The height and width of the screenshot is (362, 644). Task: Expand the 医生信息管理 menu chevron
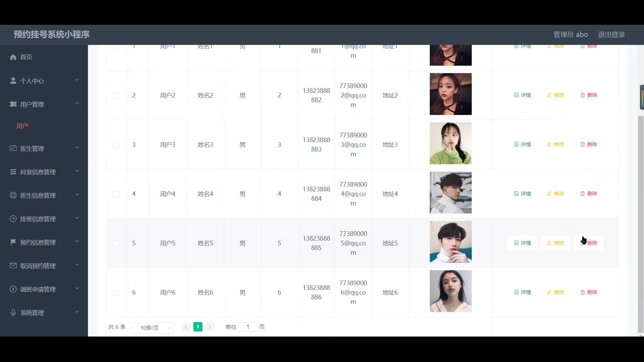77,194
